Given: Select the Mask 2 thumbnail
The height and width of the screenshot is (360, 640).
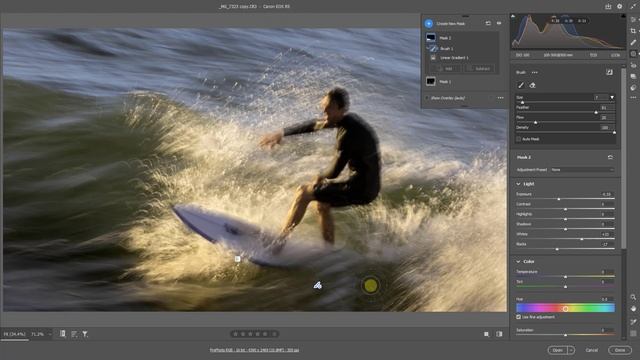Looking at the screenshot, I should [x=431, y=38].
